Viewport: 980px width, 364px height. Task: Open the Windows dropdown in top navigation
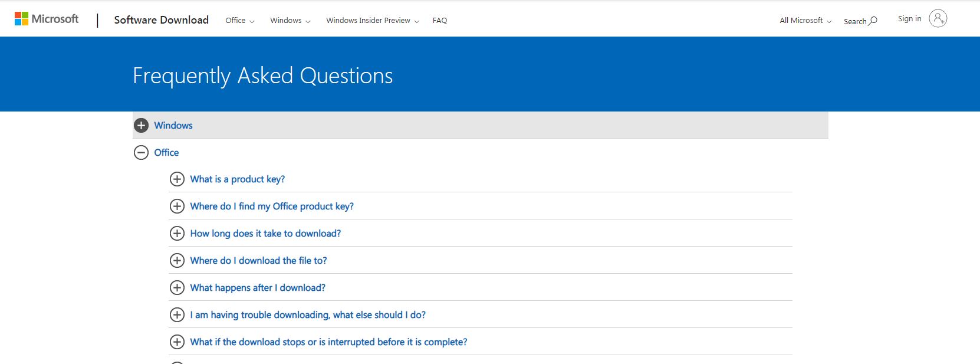point(290,21)
